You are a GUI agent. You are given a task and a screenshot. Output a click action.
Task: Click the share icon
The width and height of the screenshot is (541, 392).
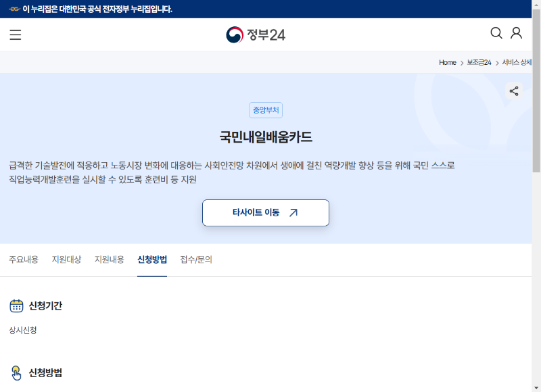tap(514, 91)
